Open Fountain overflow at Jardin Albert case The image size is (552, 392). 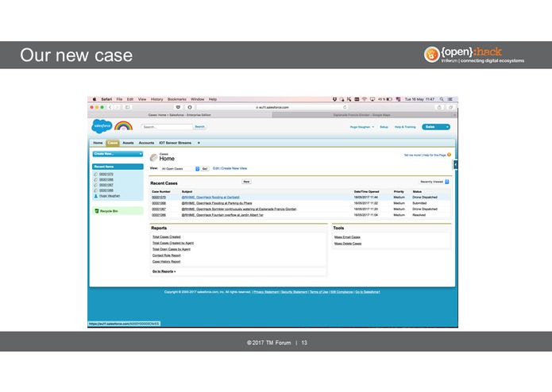tap(222, 215)
